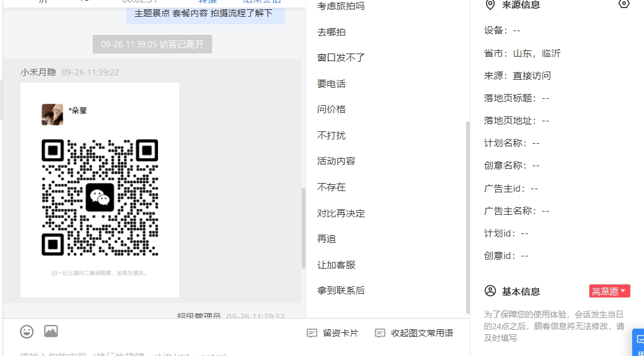
Task: Click the person icon beside 基本信息
Action: pyautogui.click(x=490, y=291)
